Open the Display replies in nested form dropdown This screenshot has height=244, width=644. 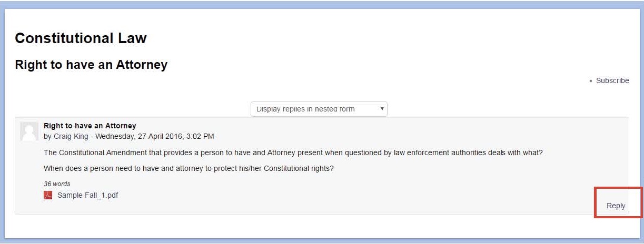319,109
